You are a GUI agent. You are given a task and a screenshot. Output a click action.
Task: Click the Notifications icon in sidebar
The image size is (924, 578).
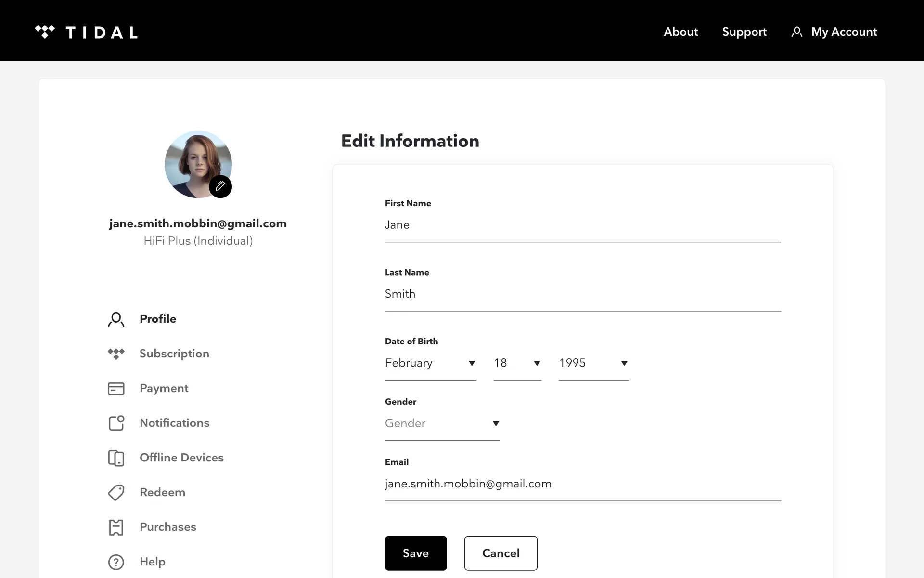click(x=116, y=423)
